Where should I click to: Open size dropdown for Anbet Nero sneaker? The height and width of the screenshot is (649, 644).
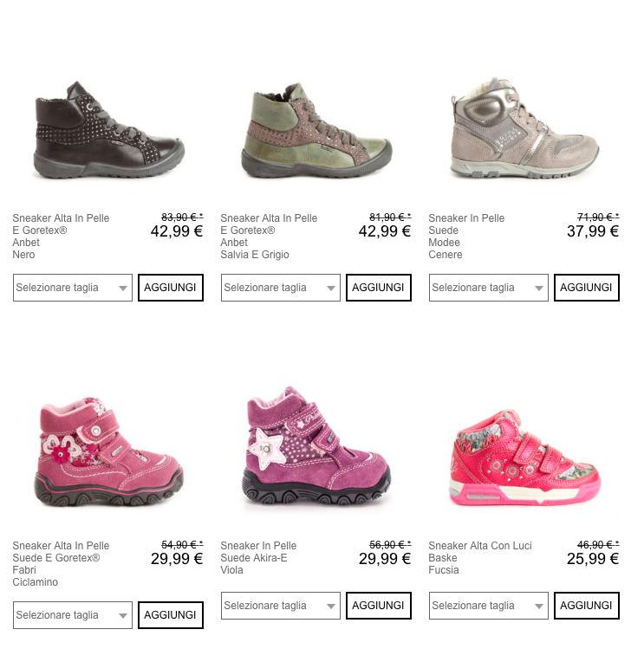[73, 288]
